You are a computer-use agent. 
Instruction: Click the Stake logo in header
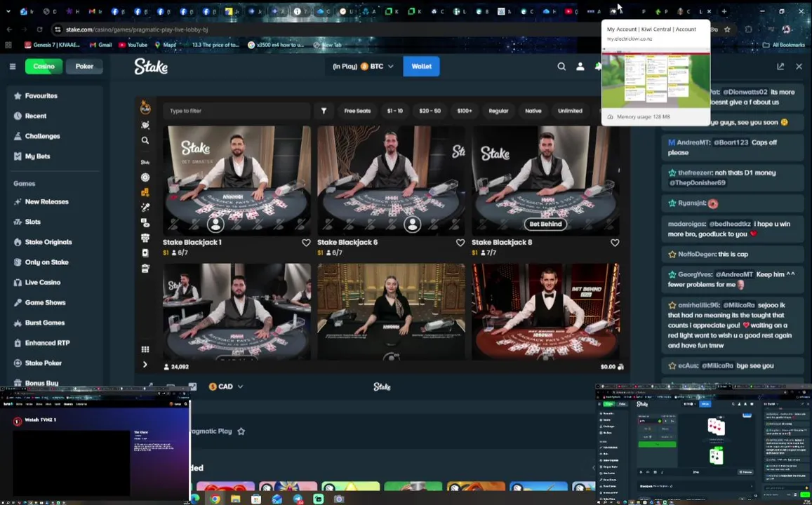point(151,66)
